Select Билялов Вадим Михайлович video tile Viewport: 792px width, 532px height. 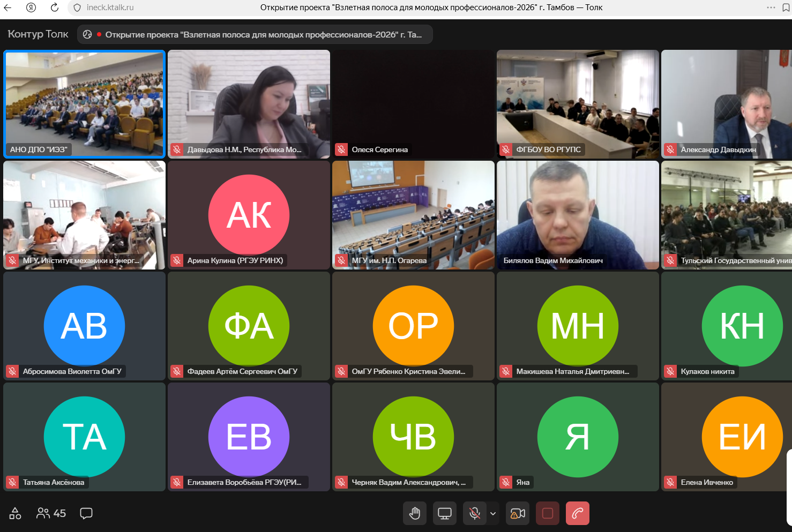coord(578,215)
